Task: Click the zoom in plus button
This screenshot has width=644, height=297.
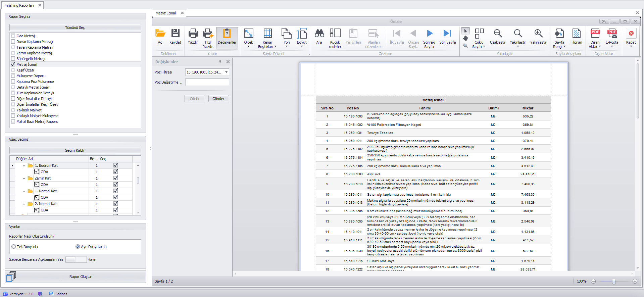Action: (635, 281)
